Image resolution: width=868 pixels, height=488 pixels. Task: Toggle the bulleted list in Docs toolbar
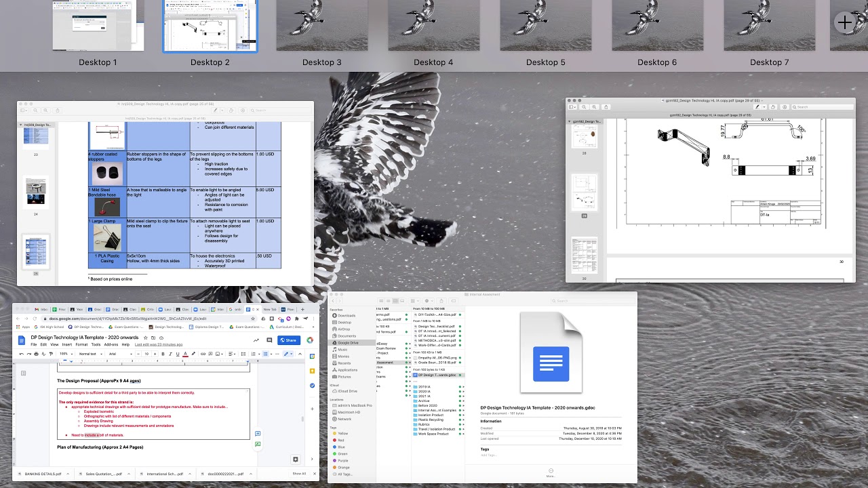[266, 354]
